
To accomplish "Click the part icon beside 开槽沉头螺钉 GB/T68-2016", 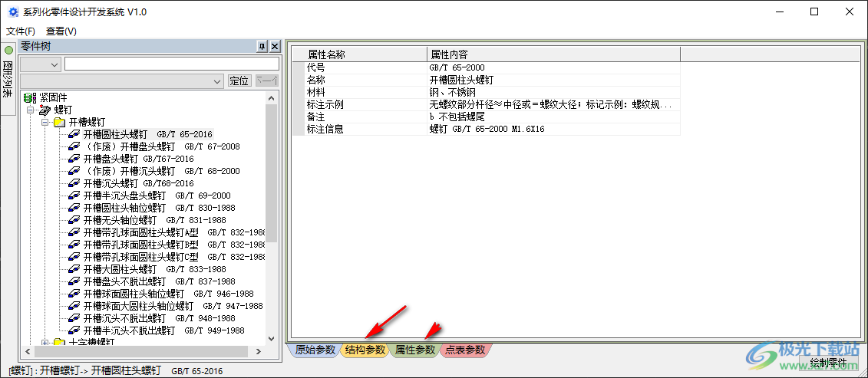I will pyautogui.click(x=74, y=183).
